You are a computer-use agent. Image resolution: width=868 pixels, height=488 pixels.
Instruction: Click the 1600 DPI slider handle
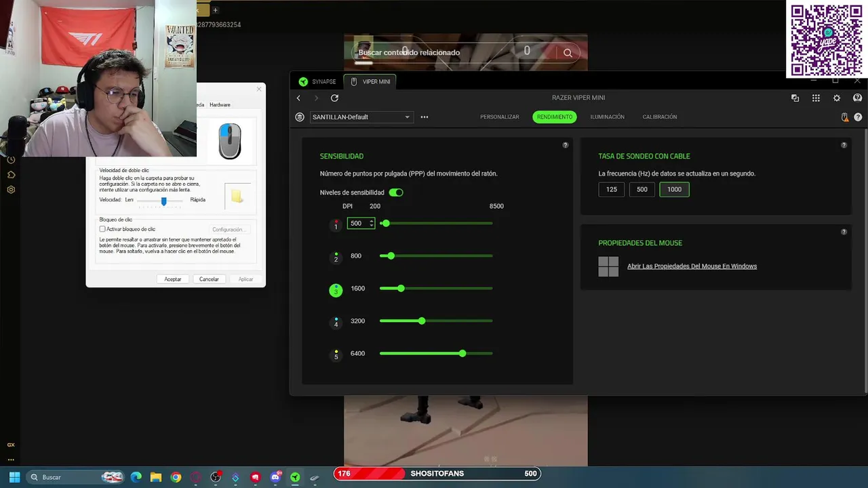tap(401, 289)
